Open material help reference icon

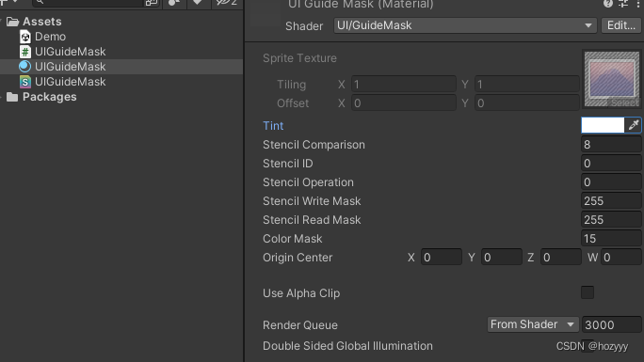[608, 4]
